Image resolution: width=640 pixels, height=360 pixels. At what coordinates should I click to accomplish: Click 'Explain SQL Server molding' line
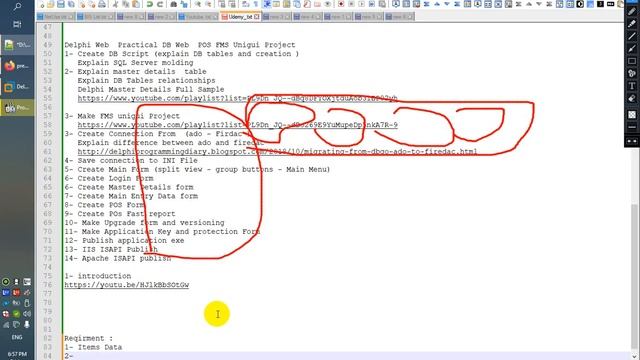click(x=136, y=63)
